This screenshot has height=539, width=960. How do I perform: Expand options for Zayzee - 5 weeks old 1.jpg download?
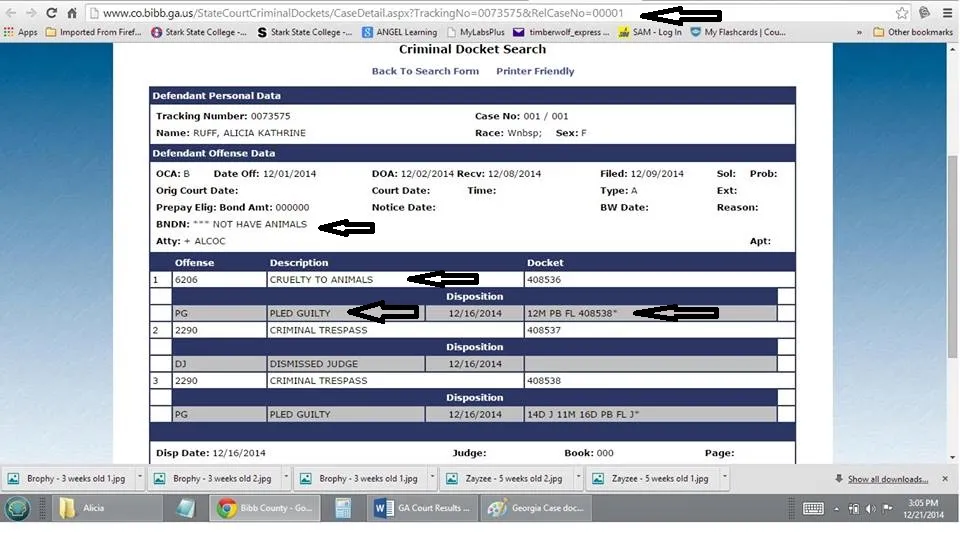[x=724, y=477]
